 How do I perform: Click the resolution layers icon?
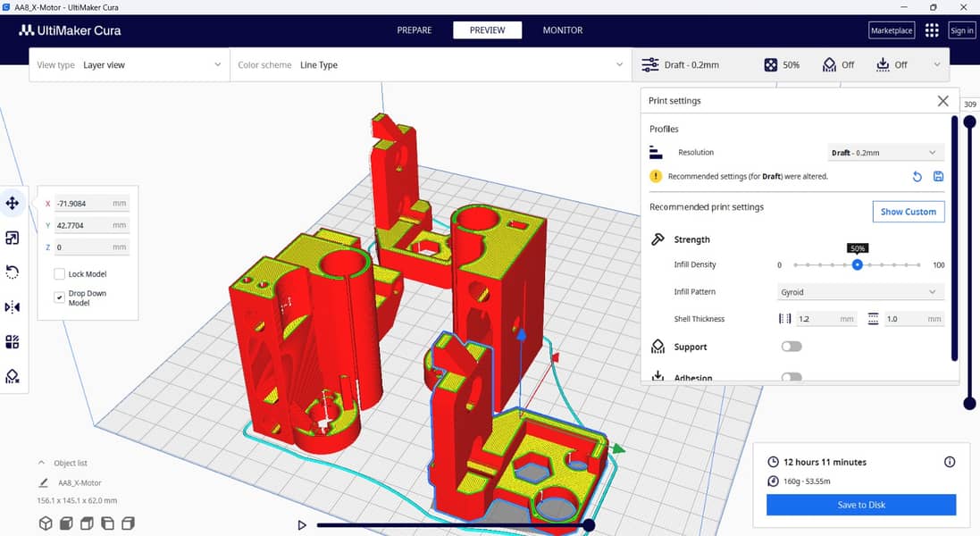[x=656, y=153]
